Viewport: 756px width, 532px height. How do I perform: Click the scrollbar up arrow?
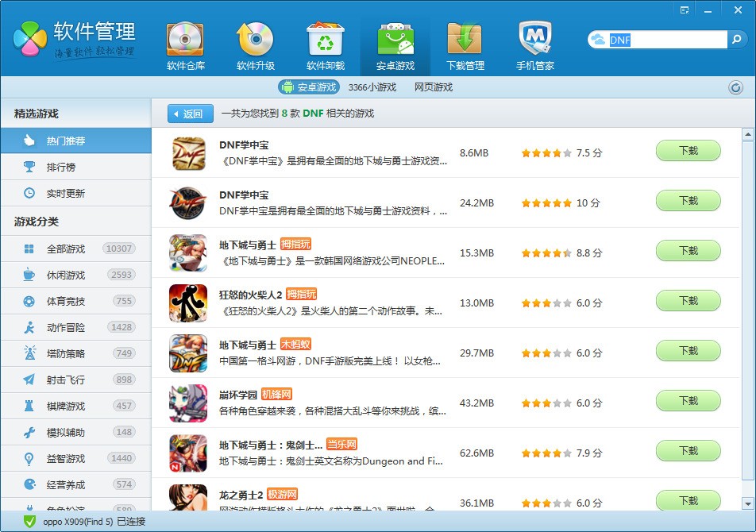pyautogui.click(x=748, y=134)
